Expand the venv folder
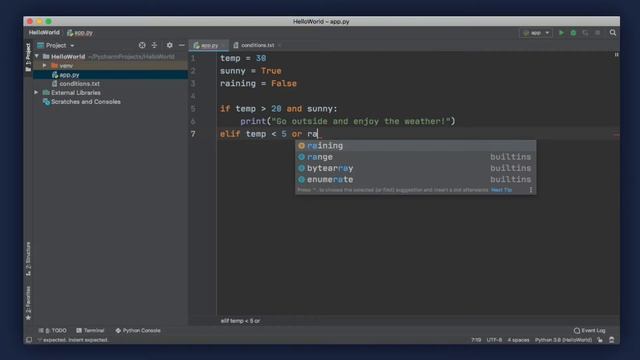Viewport: 640px width, 360px height. tap(44, 65)
